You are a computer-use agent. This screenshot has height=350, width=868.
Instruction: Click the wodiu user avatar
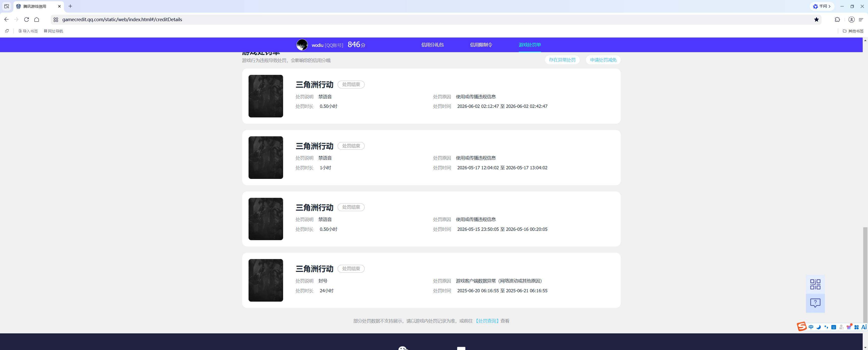coord(302,45)
